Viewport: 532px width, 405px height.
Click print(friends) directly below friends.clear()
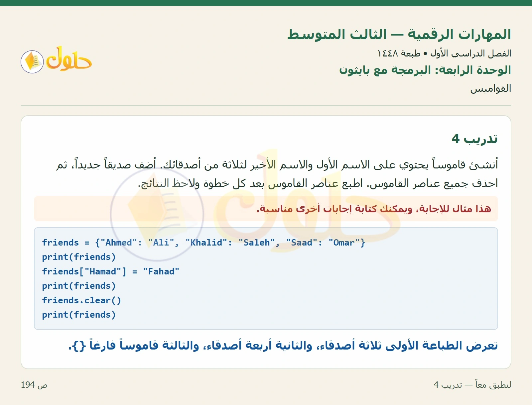coord(79,315)
